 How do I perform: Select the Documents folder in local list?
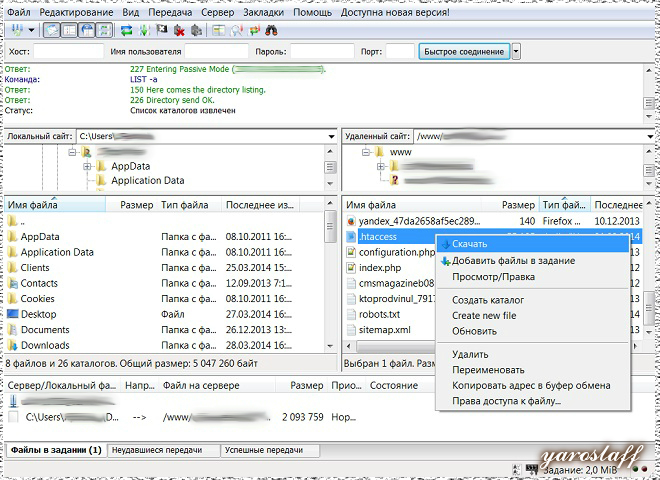[x=45, y=329]
